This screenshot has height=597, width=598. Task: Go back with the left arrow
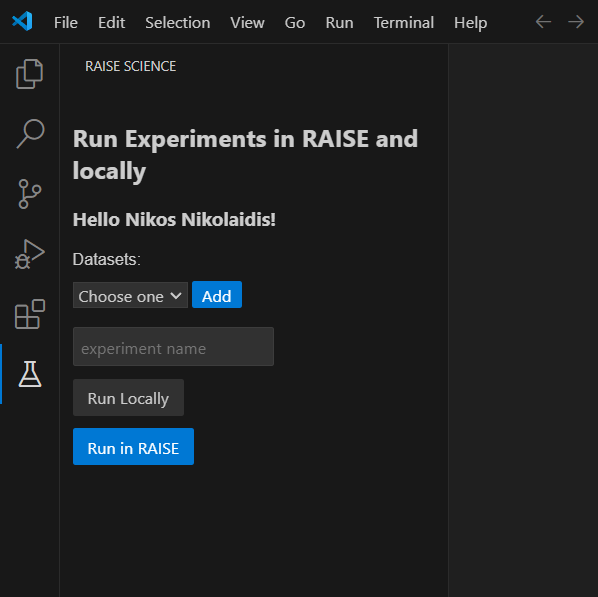click(543, 22)
